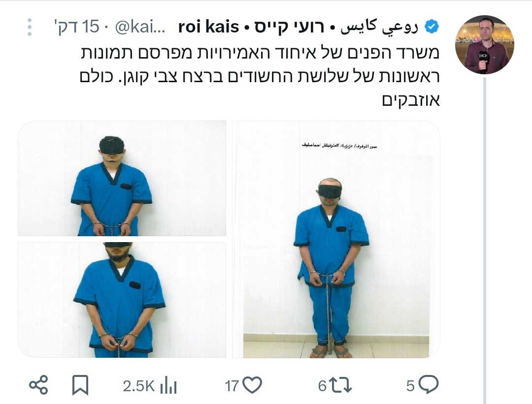Bookmark this tweet
The width and height of the screenshot is (532, 404).
point(80,385)
